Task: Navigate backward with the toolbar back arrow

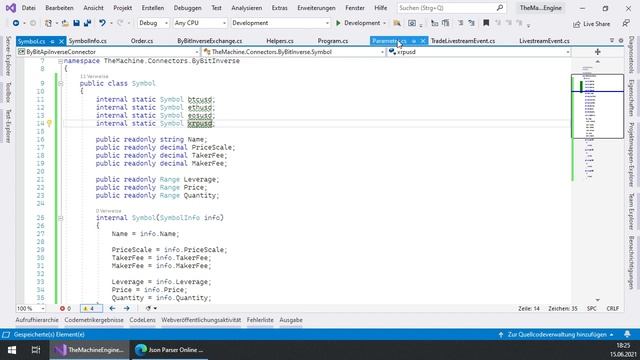Action: click(x=16, y=23)
